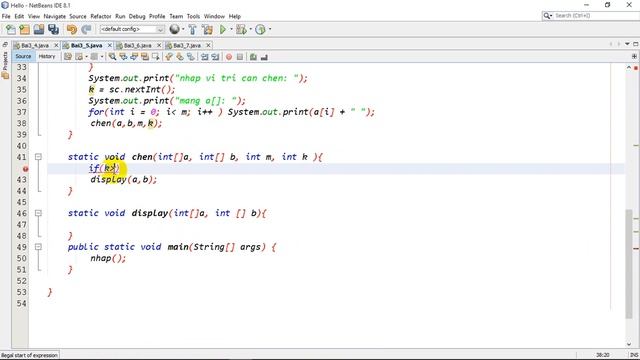Click the Comment icon in the editor toolbar
The width and height of the screenshot is (640, 360).
click(x=253, y=57)
